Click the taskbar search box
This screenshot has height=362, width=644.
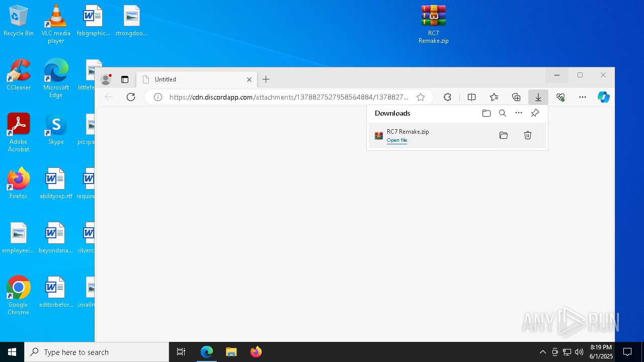[97, 352]
